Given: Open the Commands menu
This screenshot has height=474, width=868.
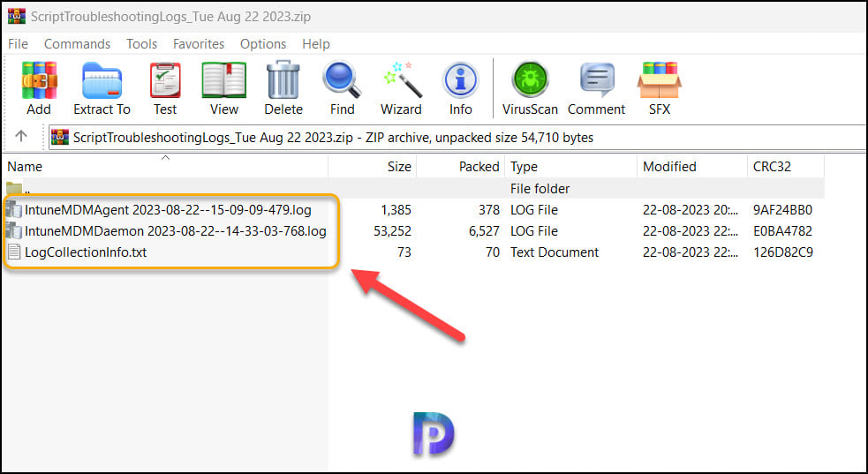Looking at the screenshot, I should click(77, 44).
